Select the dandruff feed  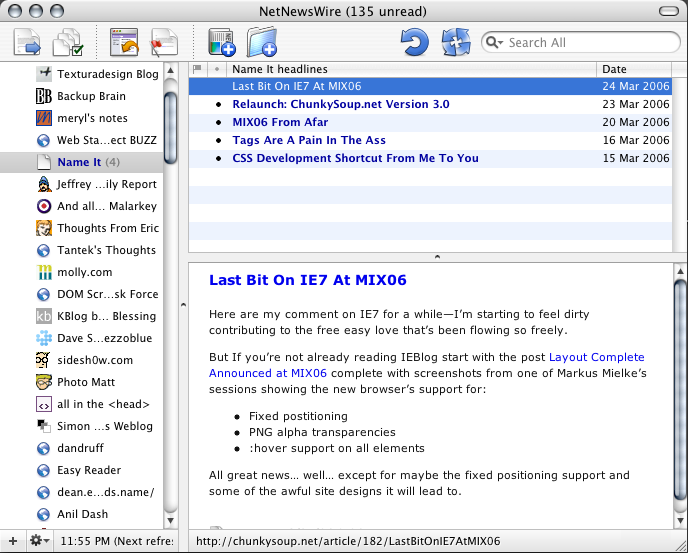[x=82, y=448]
